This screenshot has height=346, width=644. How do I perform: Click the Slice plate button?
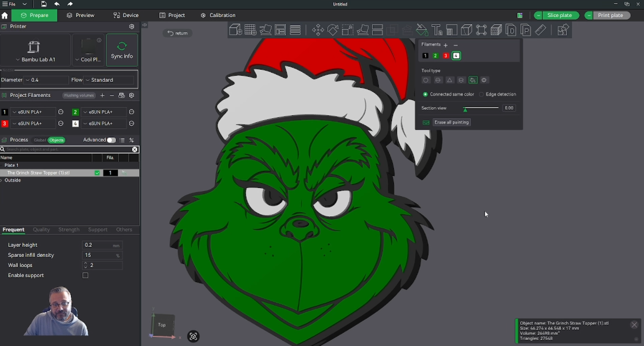coord(559,15)
